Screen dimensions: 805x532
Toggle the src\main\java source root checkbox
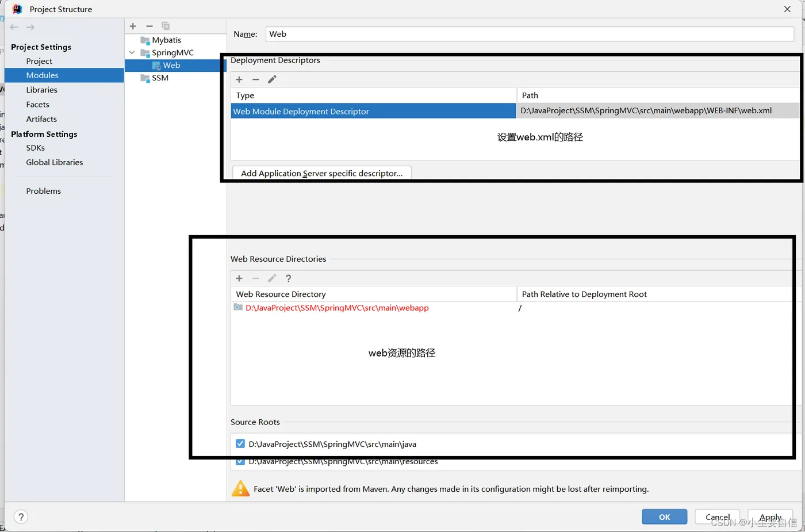240,444
